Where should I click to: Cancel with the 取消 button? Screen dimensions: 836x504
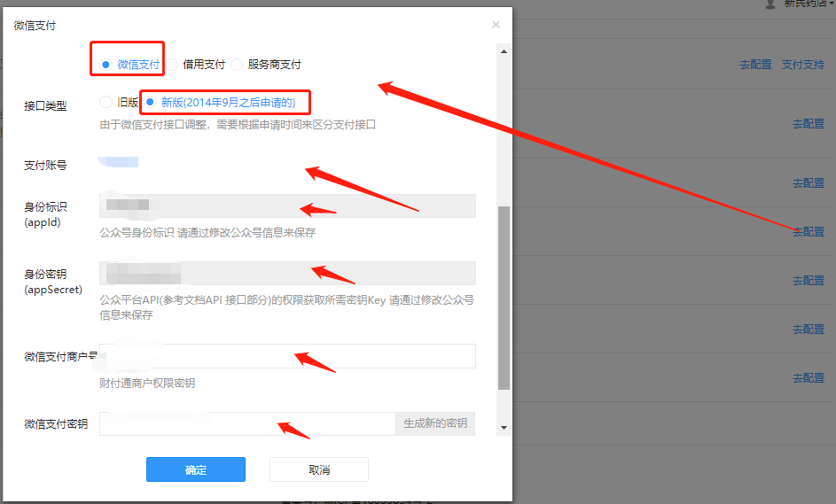(x=319, y=469)
